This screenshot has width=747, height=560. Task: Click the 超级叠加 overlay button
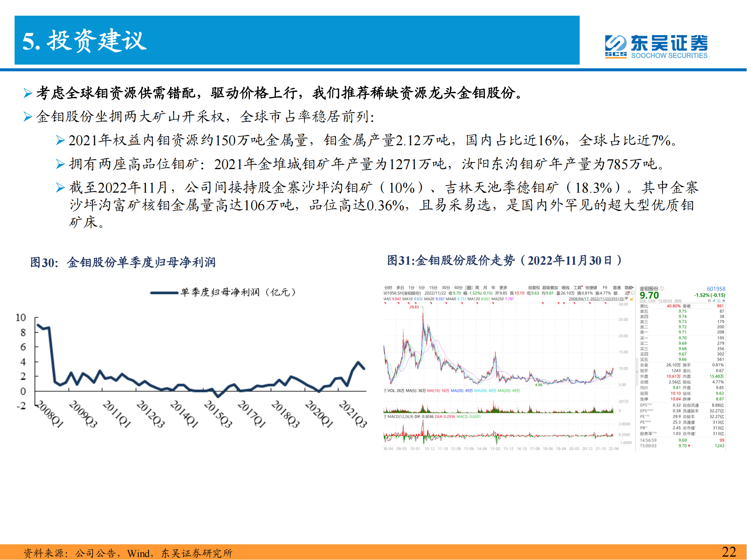click(550, 288)
